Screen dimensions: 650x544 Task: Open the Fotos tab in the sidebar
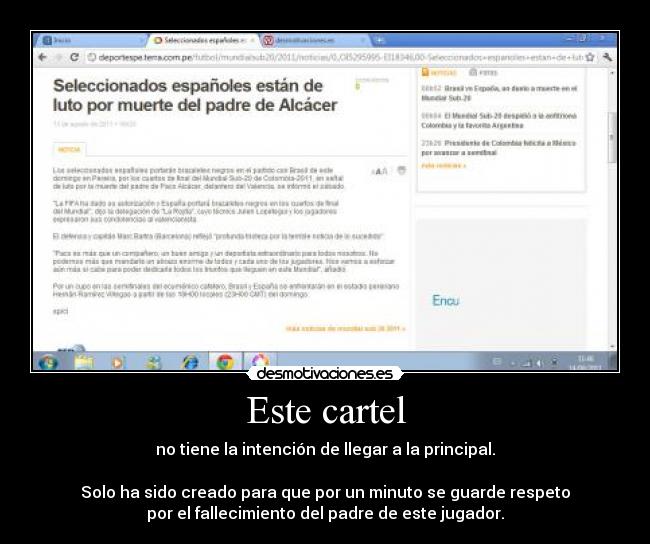pyautogui.click(x=483, y=73)
